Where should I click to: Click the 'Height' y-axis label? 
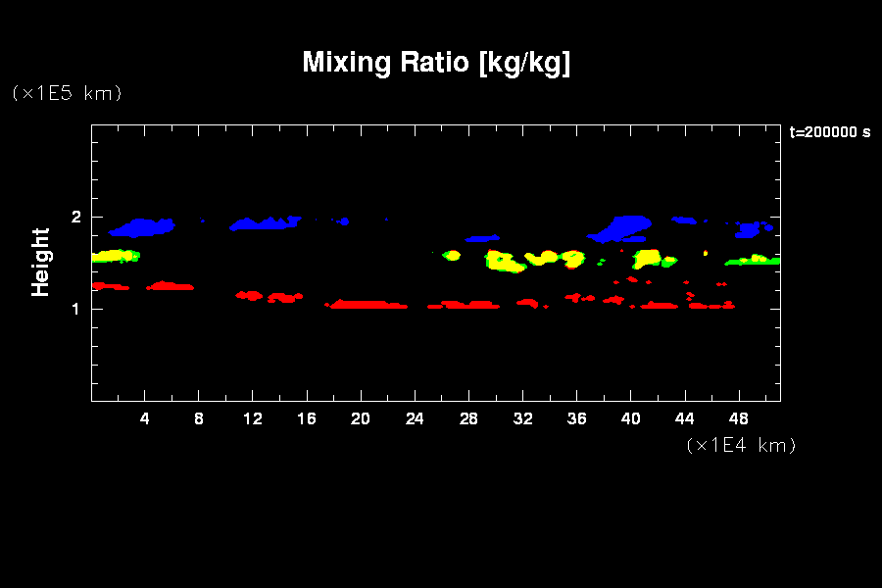[x=40, y=262]
